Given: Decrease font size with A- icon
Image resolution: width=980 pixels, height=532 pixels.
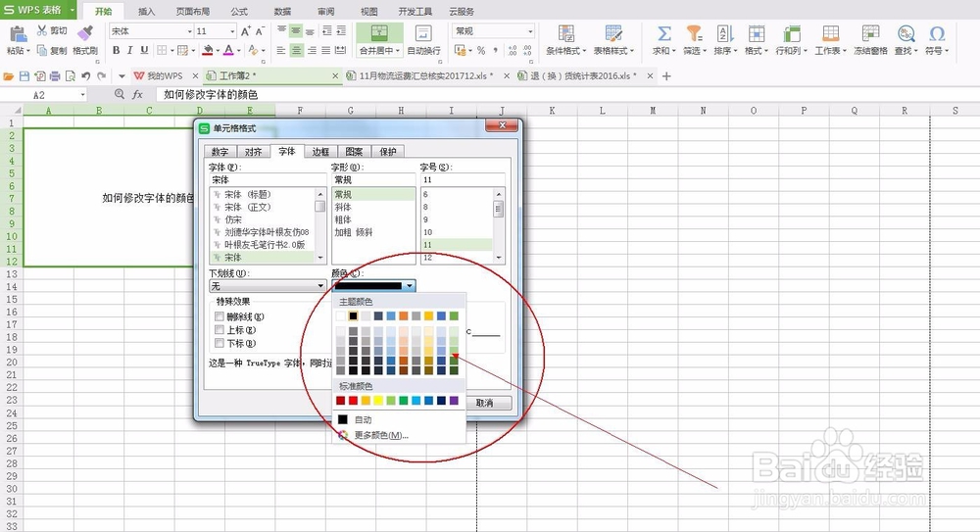Looking at the screenshot, I should pos(260,30).
